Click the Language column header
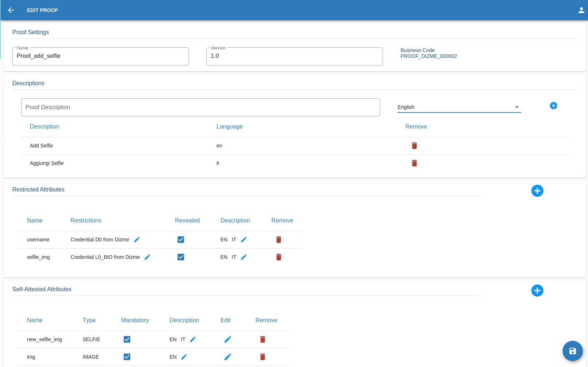This screenshot has height=367, width=588. 229,127
